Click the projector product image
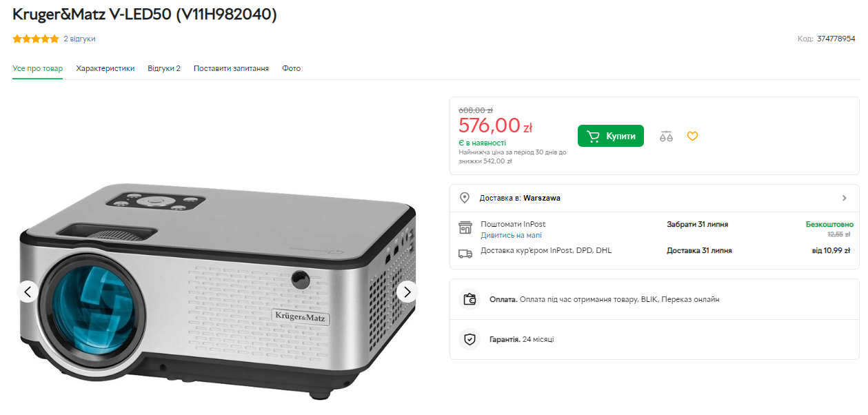 coord(217,290)
